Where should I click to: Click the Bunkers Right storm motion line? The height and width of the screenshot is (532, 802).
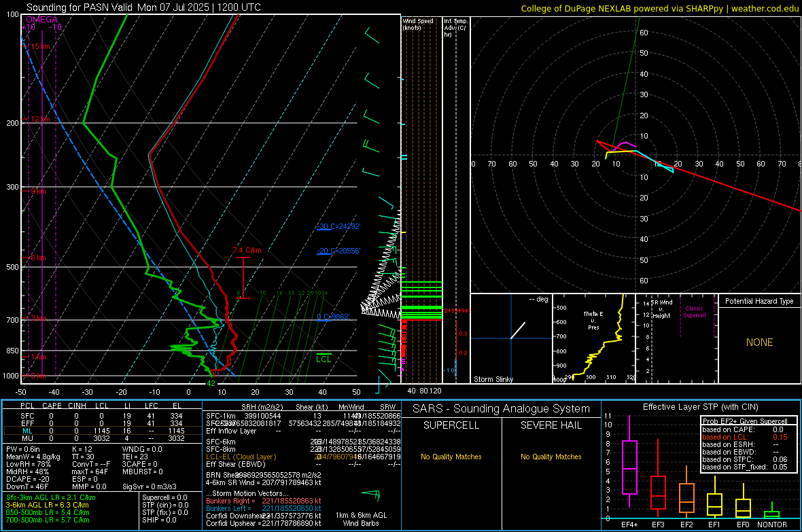[x=264, y=501]
